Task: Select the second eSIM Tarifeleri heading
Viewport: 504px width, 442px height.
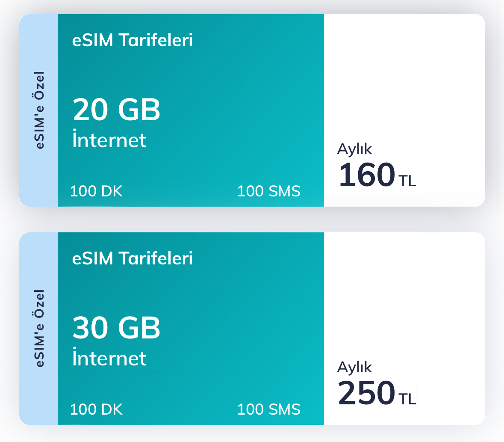Action: coord(132,258)
